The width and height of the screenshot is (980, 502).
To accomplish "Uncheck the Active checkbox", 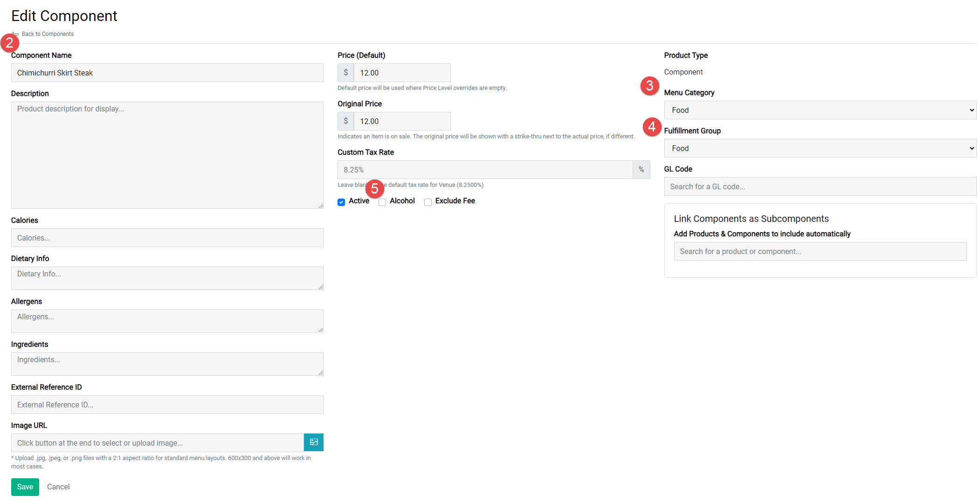I will 341,201.
